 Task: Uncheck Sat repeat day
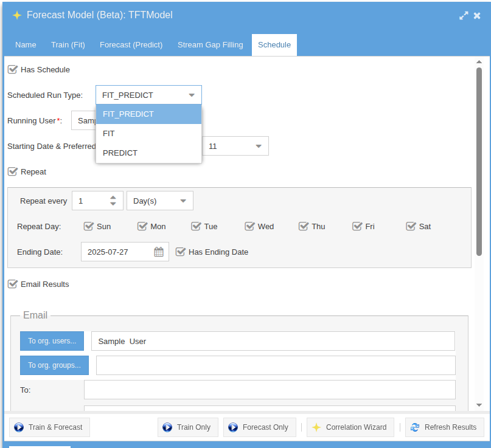click(x=411, y=226)
